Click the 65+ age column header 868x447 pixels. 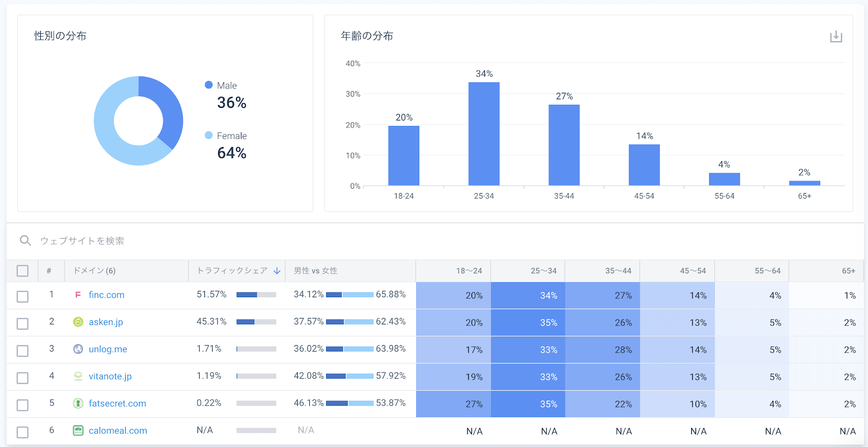click(848, 271)
